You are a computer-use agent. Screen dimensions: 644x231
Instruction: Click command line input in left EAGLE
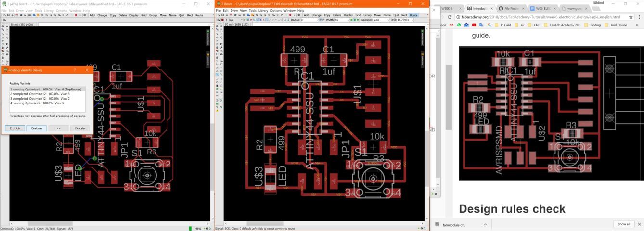click(x=124, y=24)
